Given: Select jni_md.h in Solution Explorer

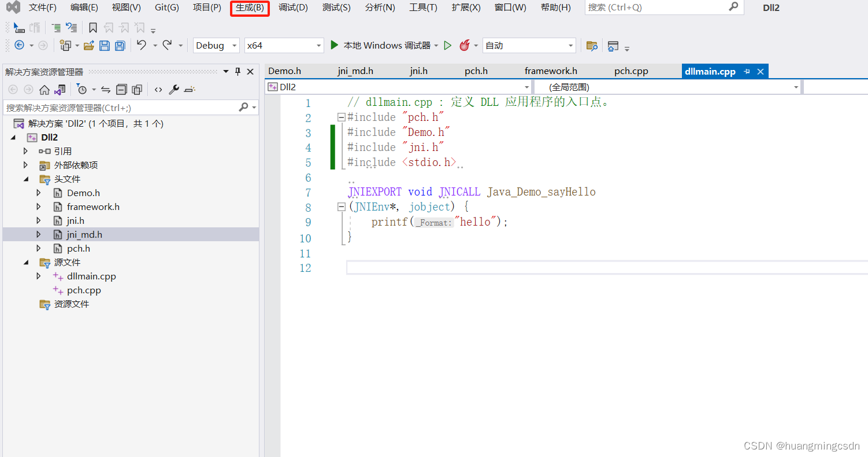Looking at the screenshot, I should click(84, 234).
